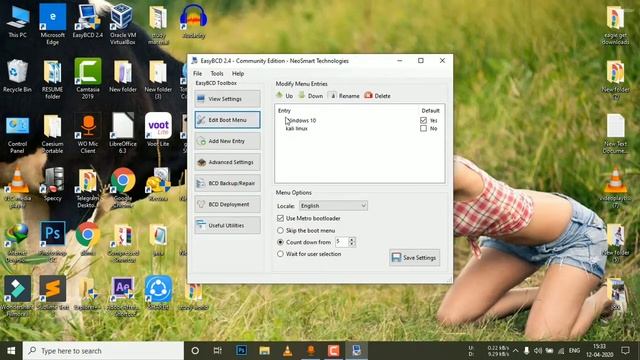
Task: Click the Photoshop CC desktop icon
Action: point(52,241)
